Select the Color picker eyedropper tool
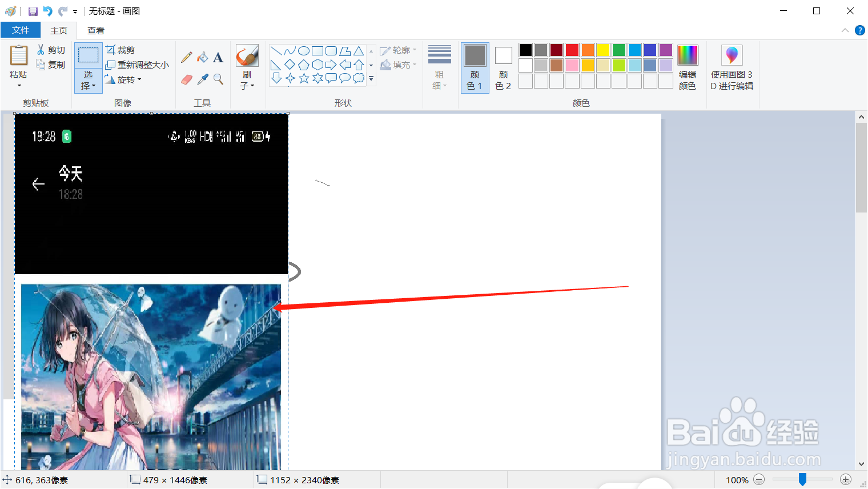The image size is (868, 489). [202, 79]
